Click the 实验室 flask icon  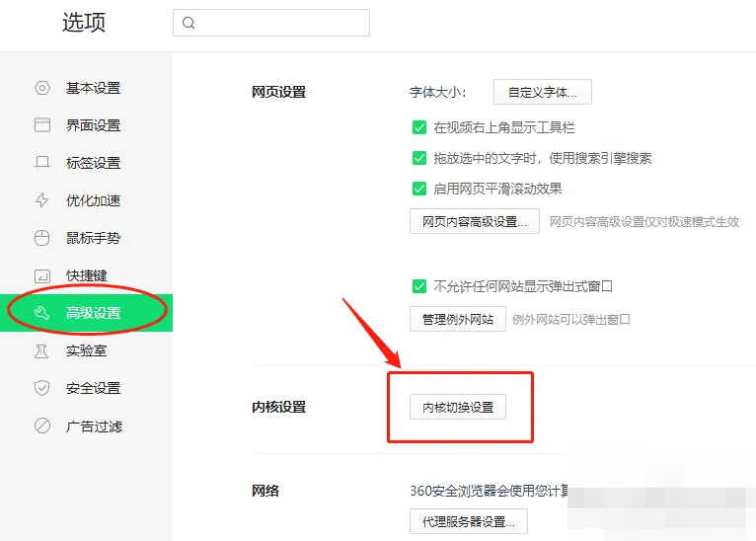(41, 351)
